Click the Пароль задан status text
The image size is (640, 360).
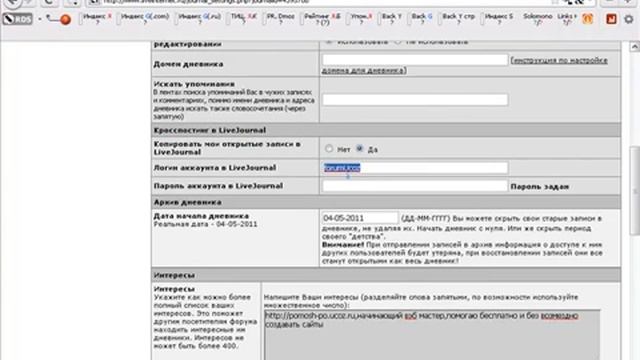coord(540,187)
